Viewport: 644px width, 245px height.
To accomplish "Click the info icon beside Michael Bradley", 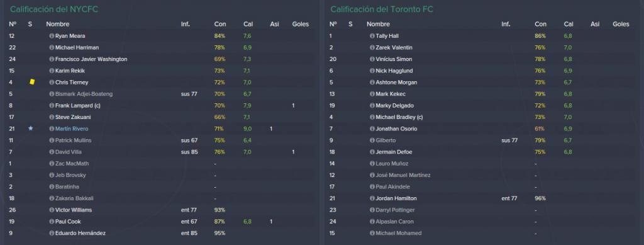I will [x=372, y=117].
